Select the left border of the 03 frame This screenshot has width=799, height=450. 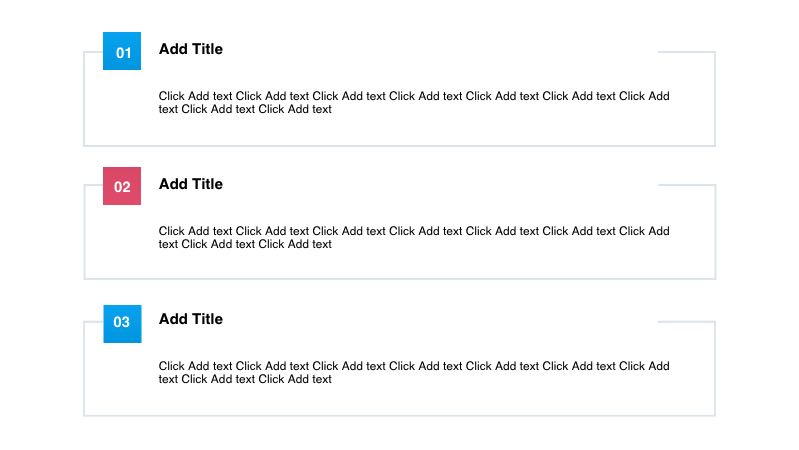click(x=84, y=370)
